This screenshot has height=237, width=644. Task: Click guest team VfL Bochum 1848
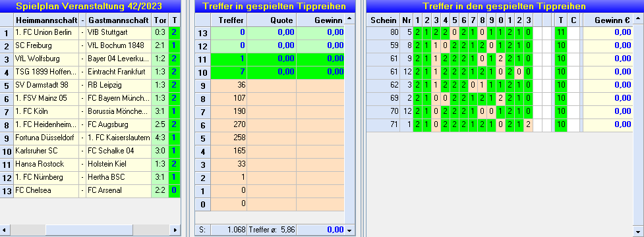pos(119,46)
